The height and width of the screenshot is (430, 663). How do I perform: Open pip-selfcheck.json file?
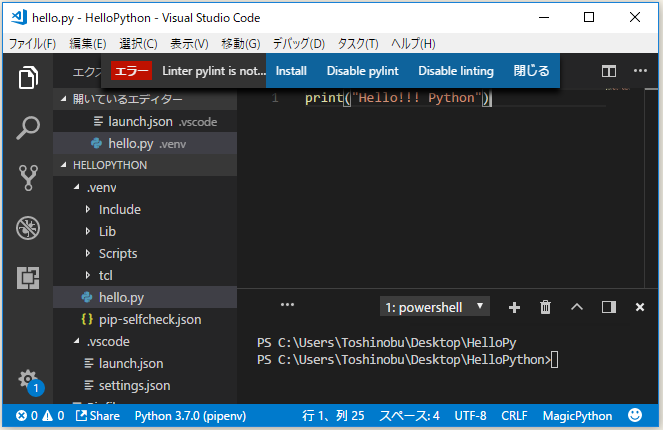click(145, 319)
